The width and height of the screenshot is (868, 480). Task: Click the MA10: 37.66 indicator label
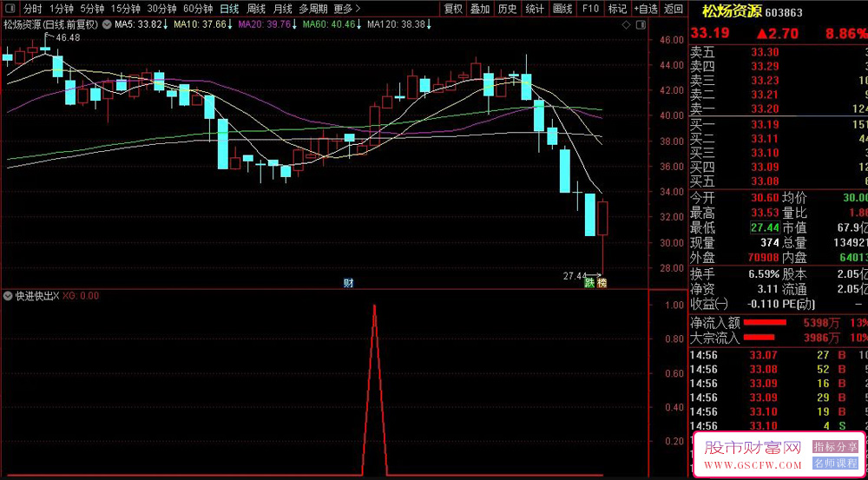[x=202, y=24]
